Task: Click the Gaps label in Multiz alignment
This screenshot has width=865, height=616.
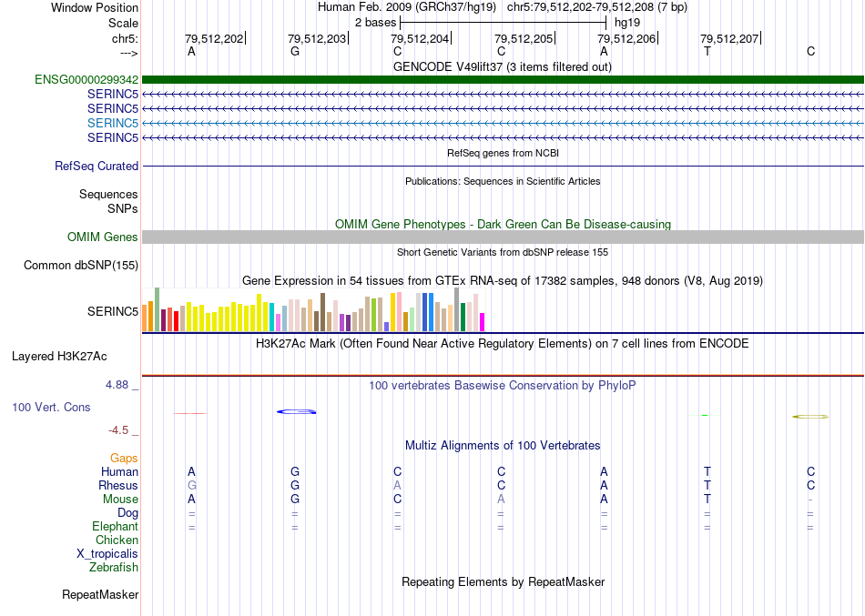Action: pyautogui.click(x=124, y=459)
